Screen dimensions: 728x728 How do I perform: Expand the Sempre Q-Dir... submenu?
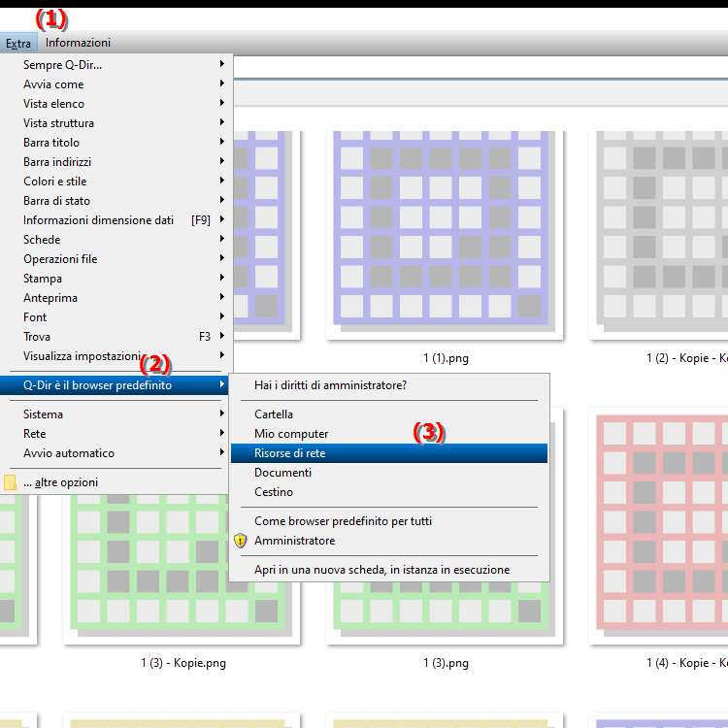(116, 65)
